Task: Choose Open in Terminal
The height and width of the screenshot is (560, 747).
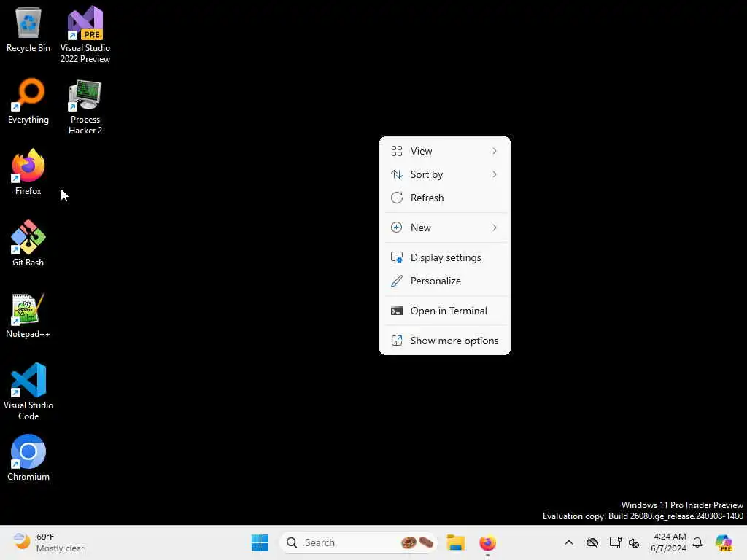Action: pos(444,311)
